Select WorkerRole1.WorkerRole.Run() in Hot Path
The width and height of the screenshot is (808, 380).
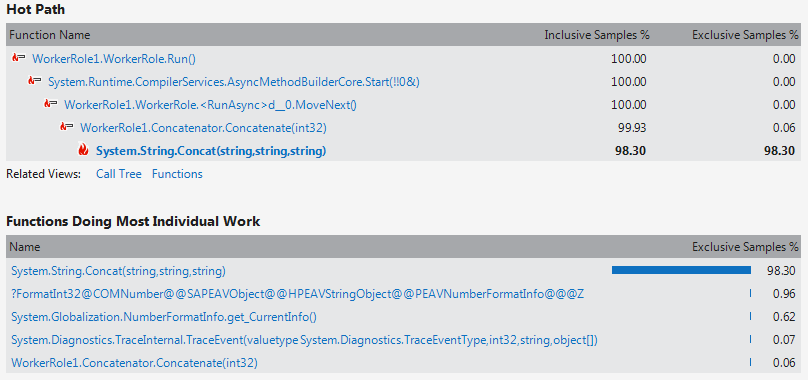(114, 59)
